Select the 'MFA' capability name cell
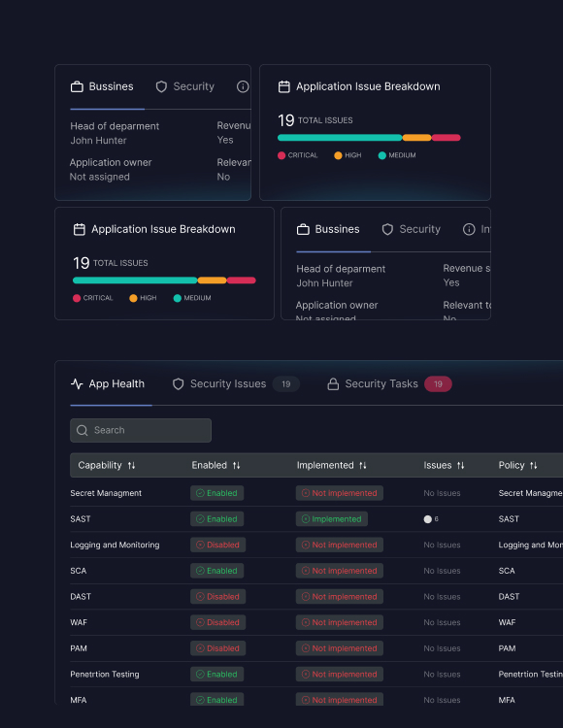The width and height of the screenshot is (563, 728). pos(79,700)
